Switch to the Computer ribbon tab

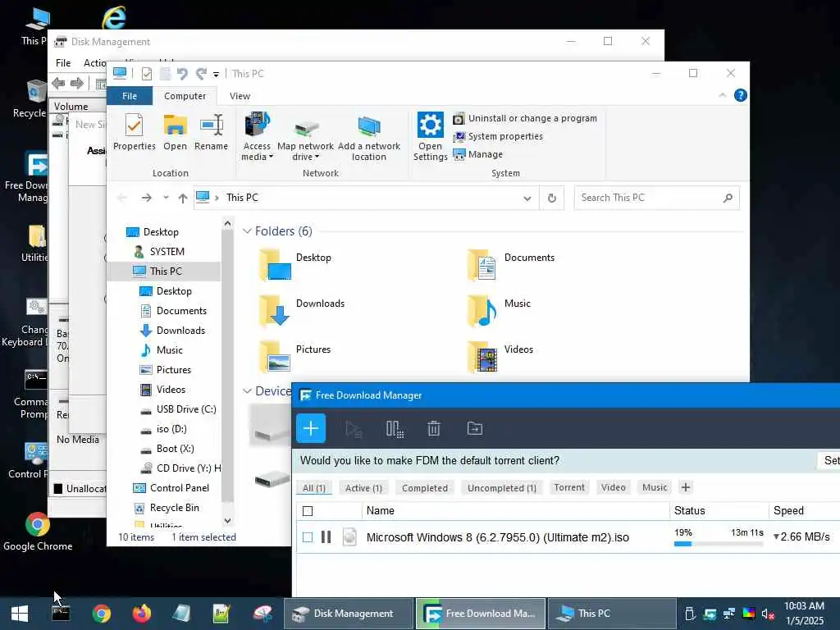(x=185, y=96)
